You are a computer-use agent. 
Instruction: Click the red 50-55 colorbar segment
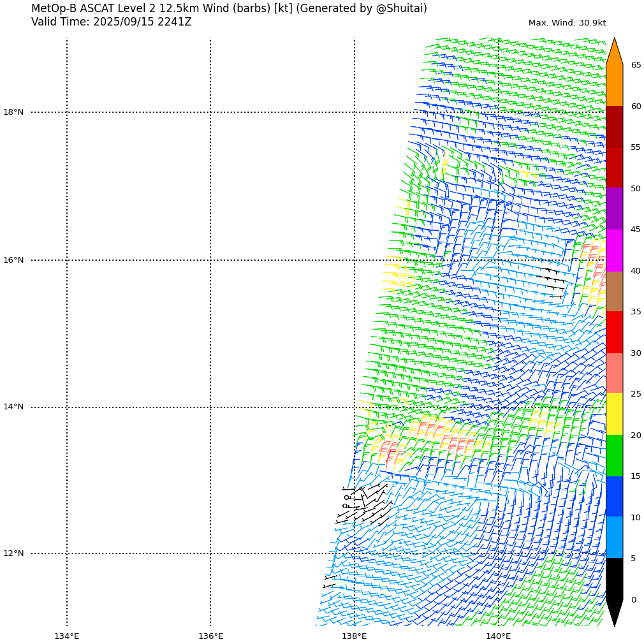(615, 168)
